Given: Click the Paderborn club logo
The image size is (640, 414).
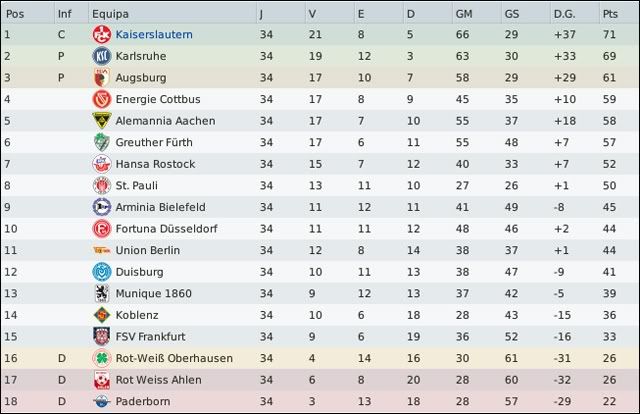Looking at the screenshot, I should coord(100,402).
